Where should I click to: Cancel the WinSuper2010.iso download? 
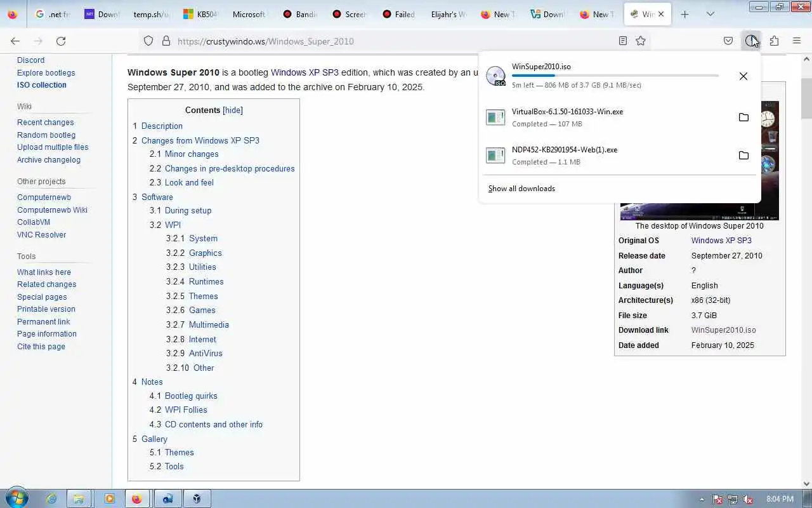click(743, 76)
